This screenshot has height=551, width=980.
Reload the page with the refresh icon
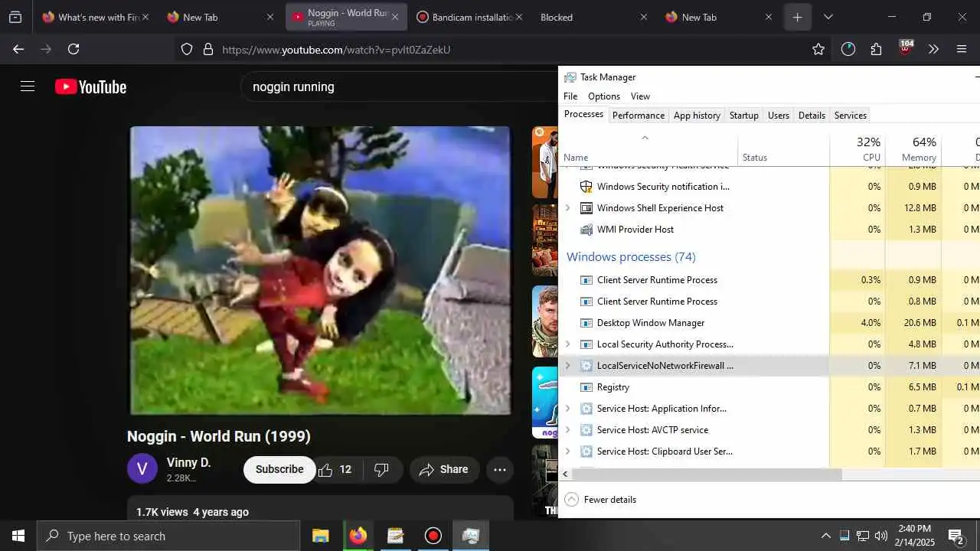pos(73,49)
